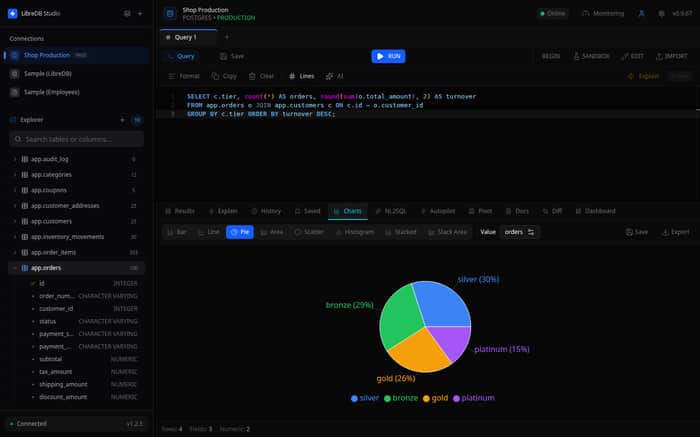
Task: Copy query with the Copy icon
Action: click(215, 76)
